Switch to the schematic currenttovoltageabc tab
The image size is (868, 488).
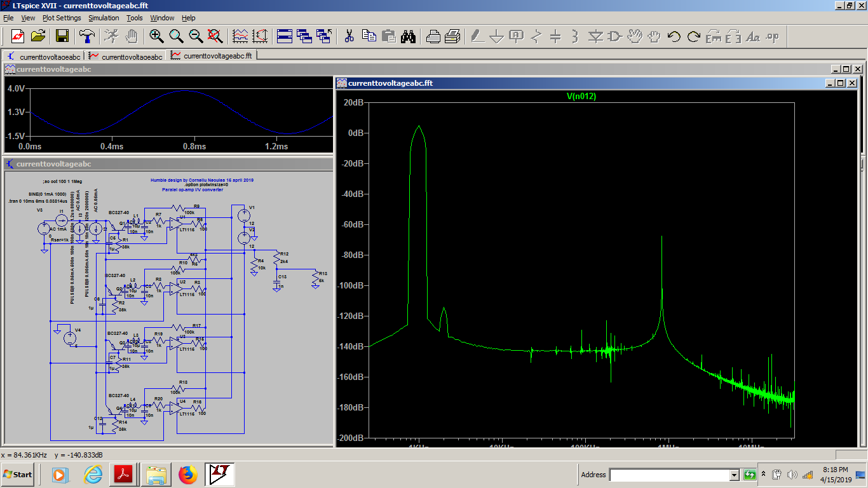tap(43, 56)
